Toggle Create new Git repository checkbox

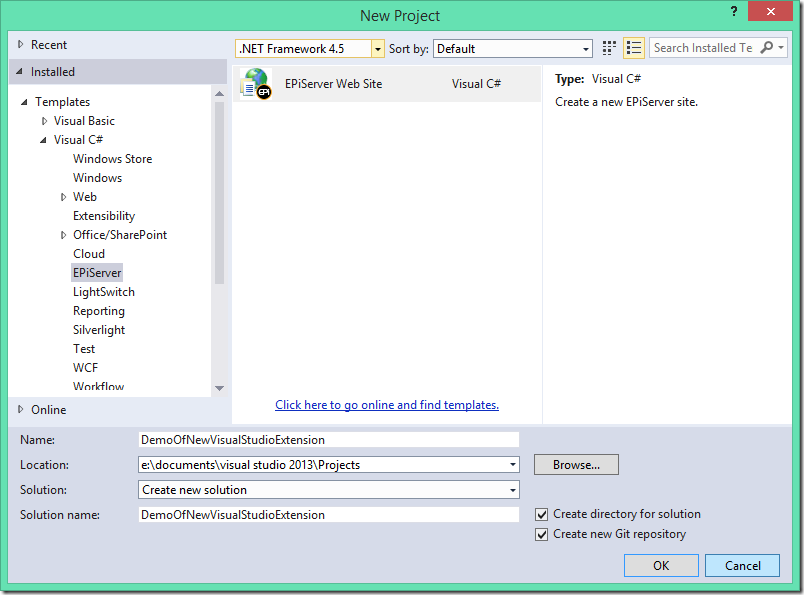(x=541, y=534)
